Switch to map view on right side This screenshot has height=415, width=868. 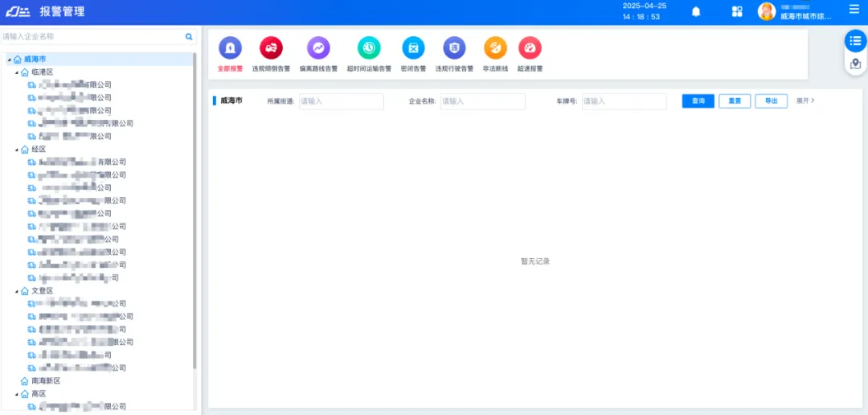click(855, 64)
